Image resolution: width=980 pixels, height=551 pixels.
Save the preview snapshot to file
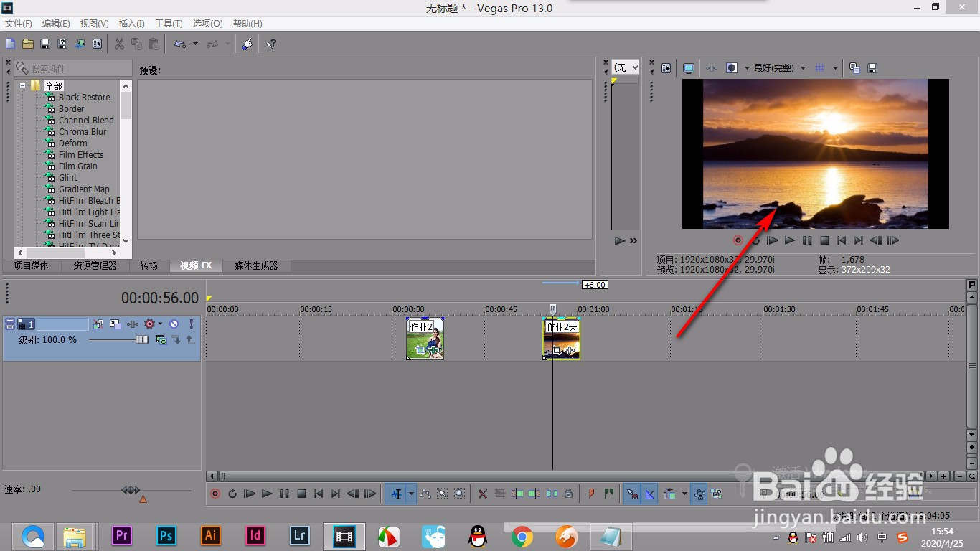[x=872, y=68]
